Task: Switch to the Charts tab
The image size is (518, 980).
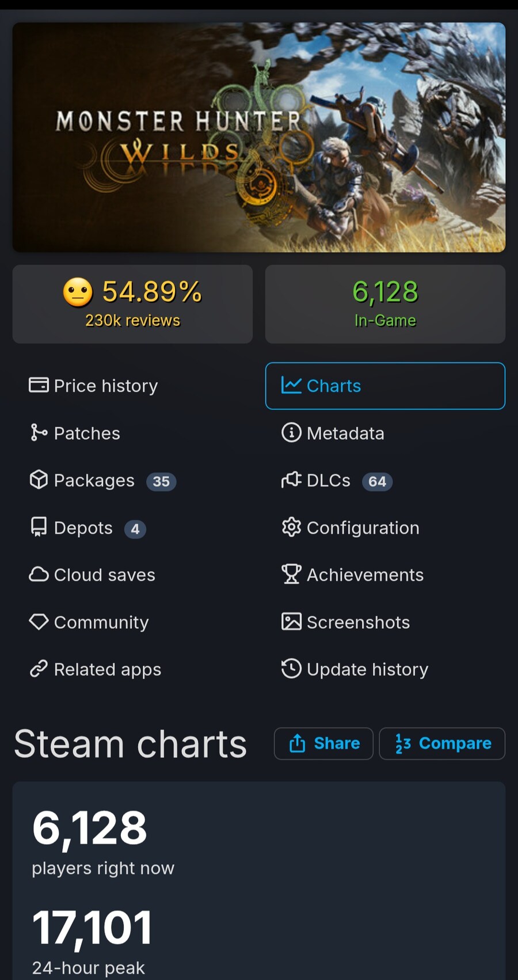Action: tap(385, 386)
